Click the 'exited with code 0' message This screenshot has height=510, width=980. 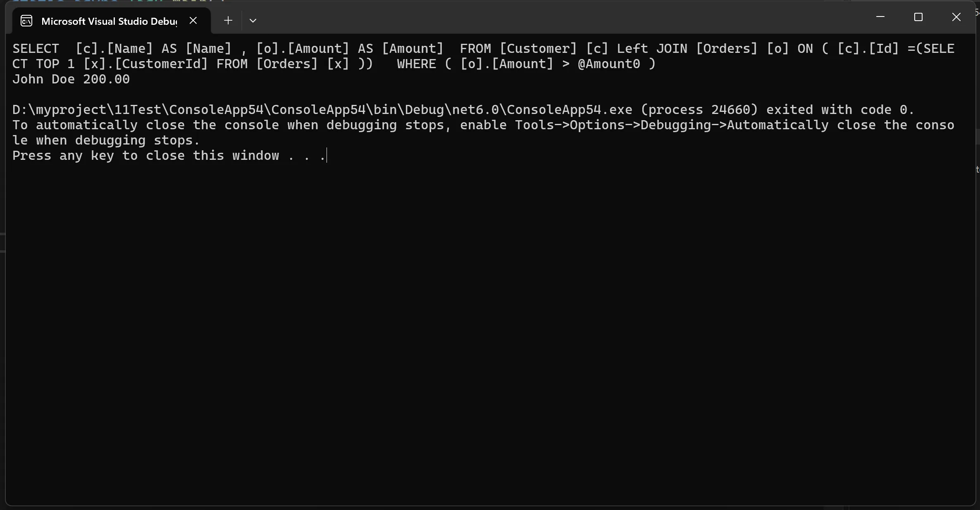[x=840, y=110]
